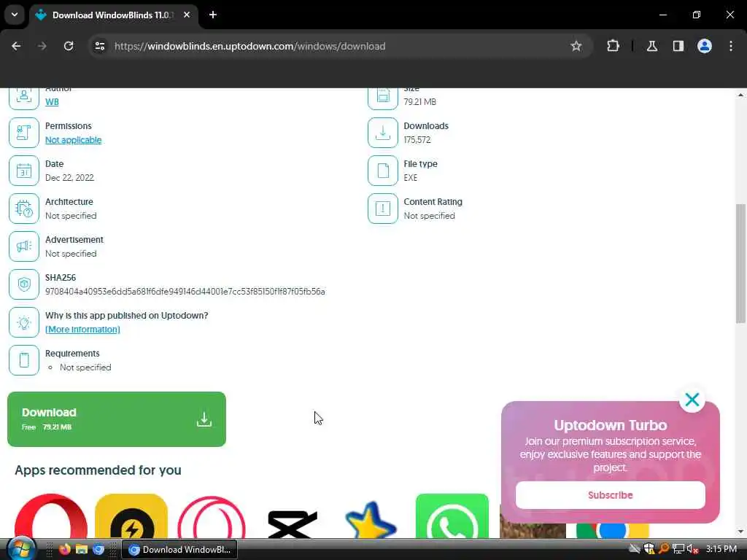Open site information icon in address bar

(100, 46)
